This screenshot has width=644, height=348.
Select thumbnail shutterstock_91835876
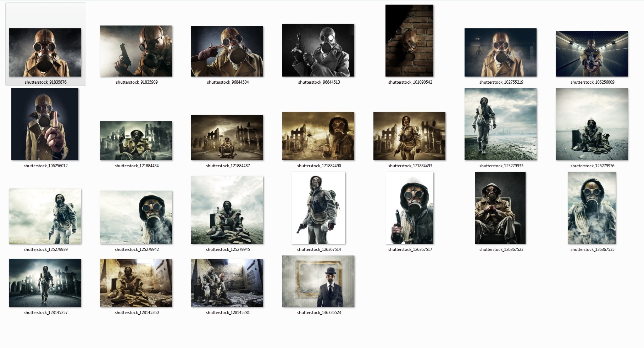point(45,52)
